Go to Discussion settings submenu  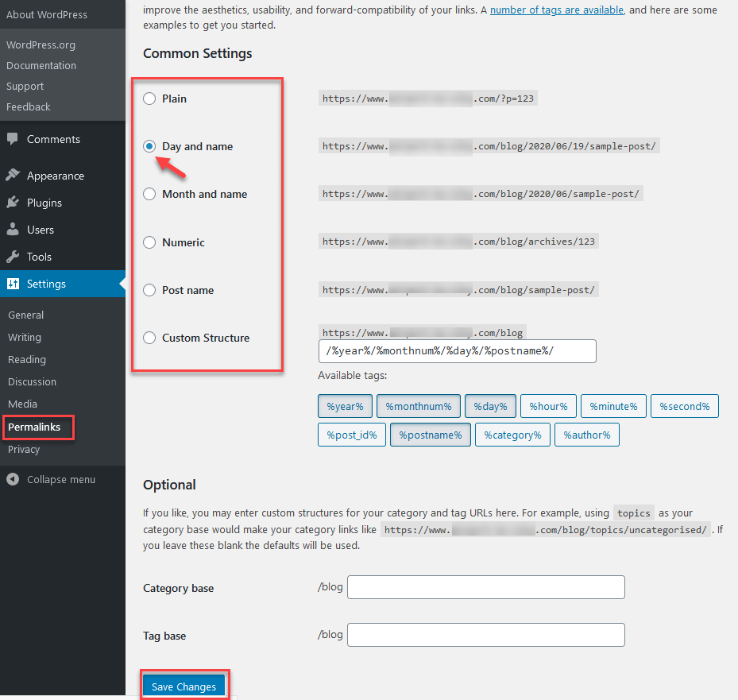32,381
